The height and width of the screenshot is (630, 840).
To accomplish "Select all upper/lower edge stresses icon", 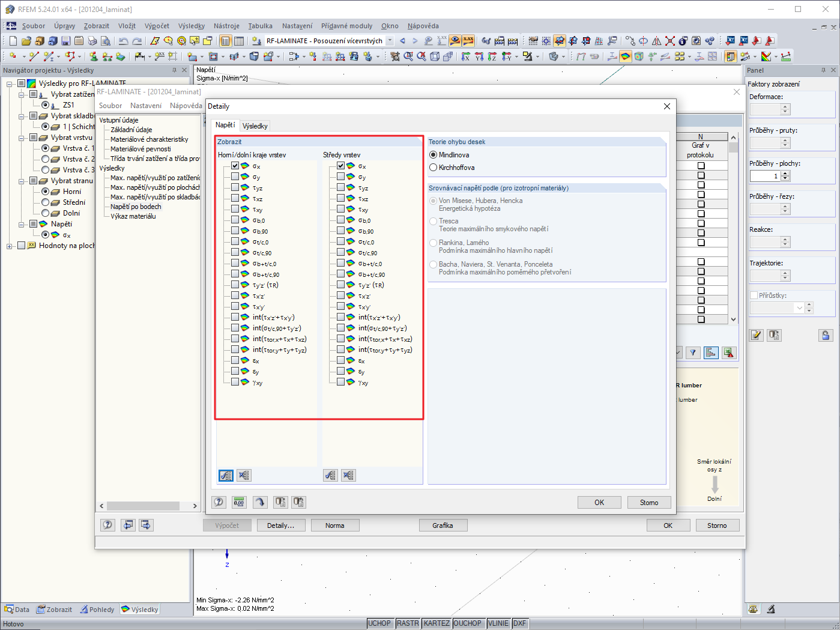I will click(x=226, y=476).
